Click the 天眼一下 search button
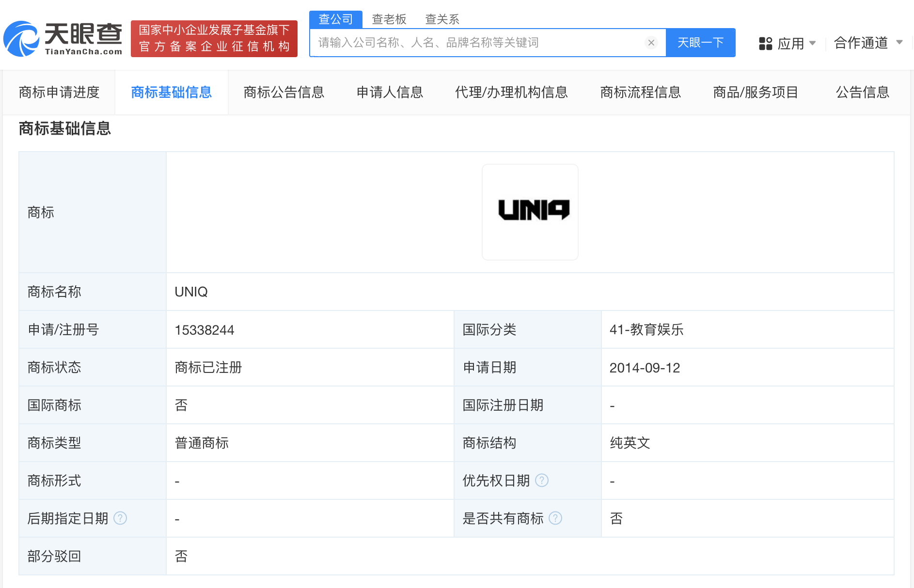 coord(700,43)
